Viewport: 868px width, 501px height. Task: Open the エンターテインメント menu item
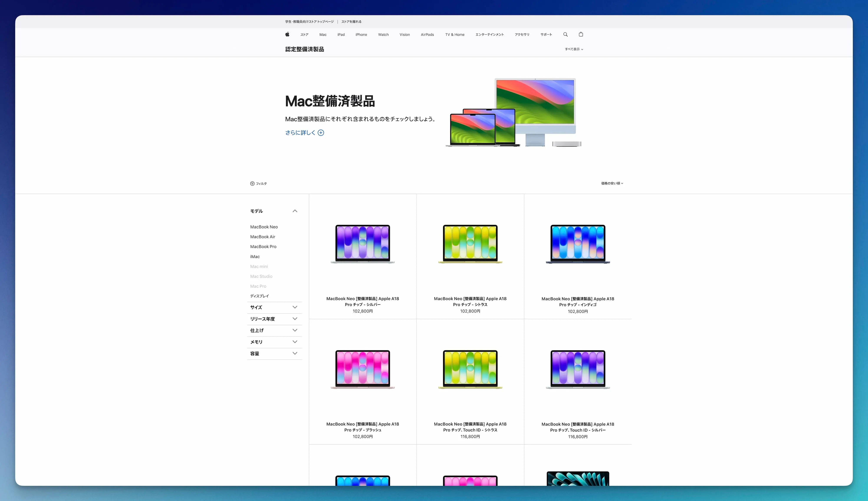[x=490, y=34]
